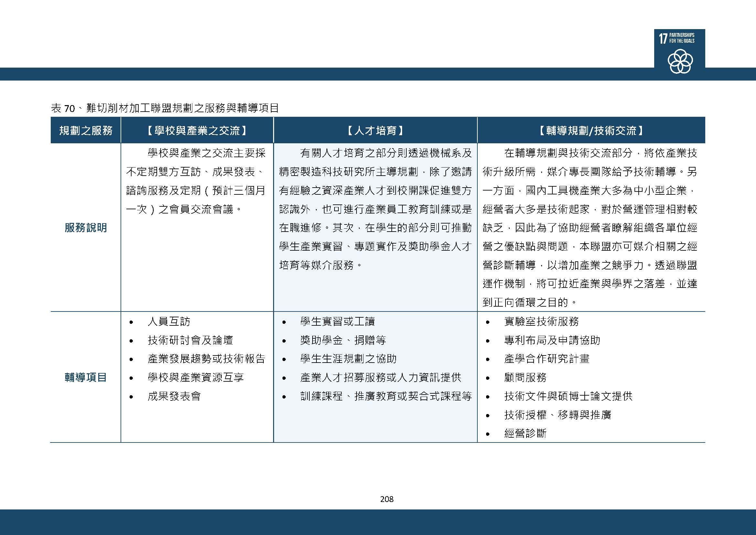This screenshot has height=535, width=756.
Task: Click the bullet item 實驗室技術服務
Action: pos(541,322)
